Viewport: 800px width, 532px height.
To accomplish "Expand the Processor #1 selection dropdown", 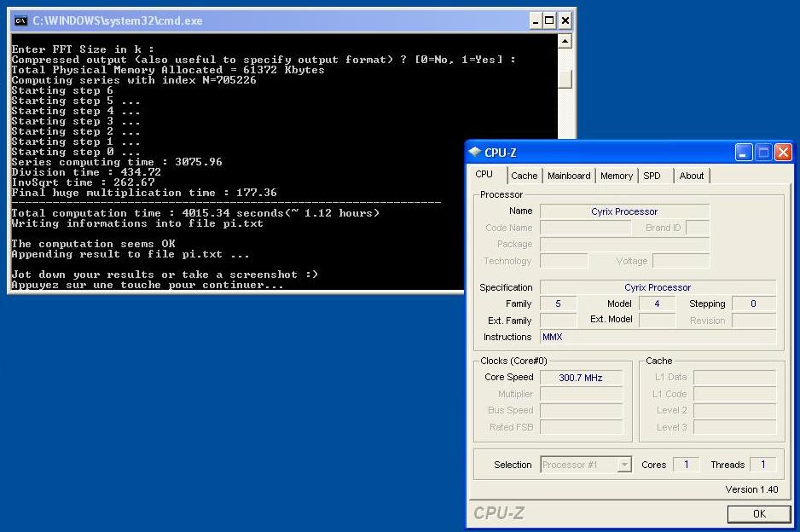I will [x=624, y=465].
